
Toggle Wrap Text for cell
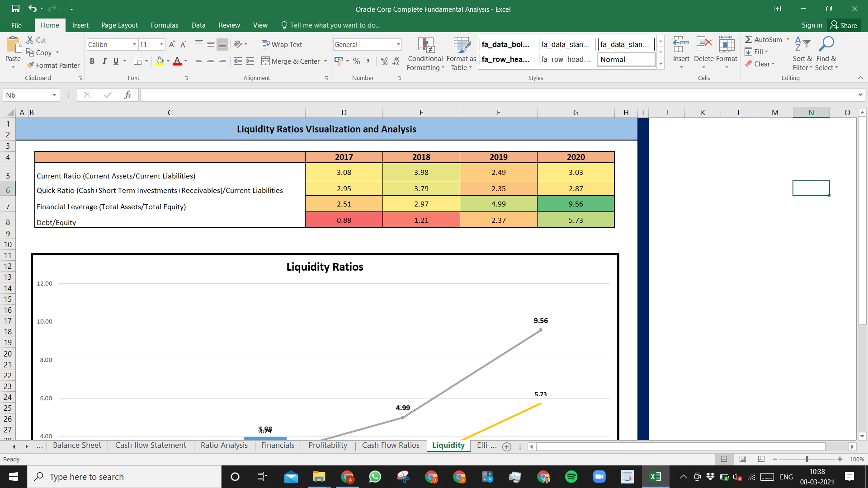pos(282,44)
